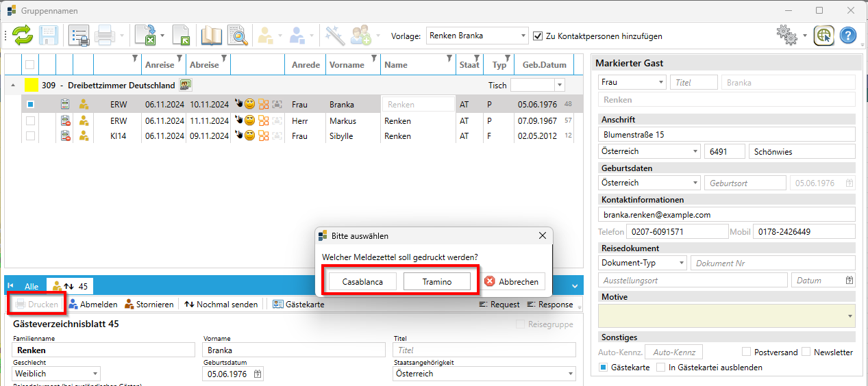The height and width of the screenshot is (386, 868).
Task: Open Gästekarte from the lower toolbar
Action: click(x=299, y=304)
